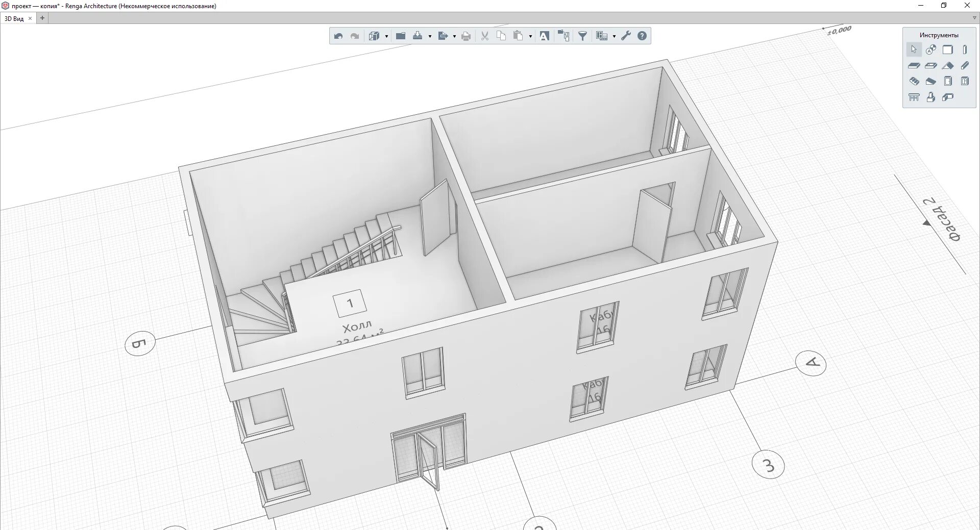Click the Фасад 2 elevation label
Viewport: 980px width, 530px height.
click(x=942, y=219)
